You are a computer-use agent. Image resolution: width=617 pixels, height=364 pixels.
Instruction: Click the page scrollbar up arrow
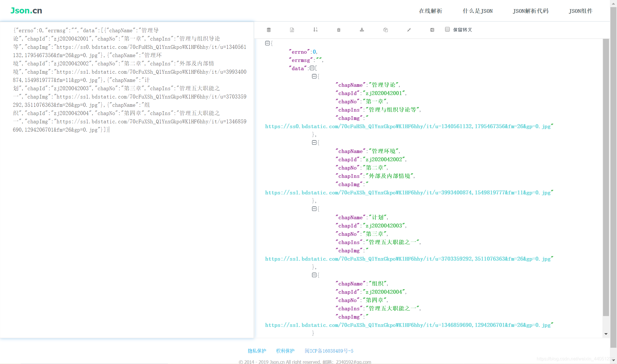[613, 3]
